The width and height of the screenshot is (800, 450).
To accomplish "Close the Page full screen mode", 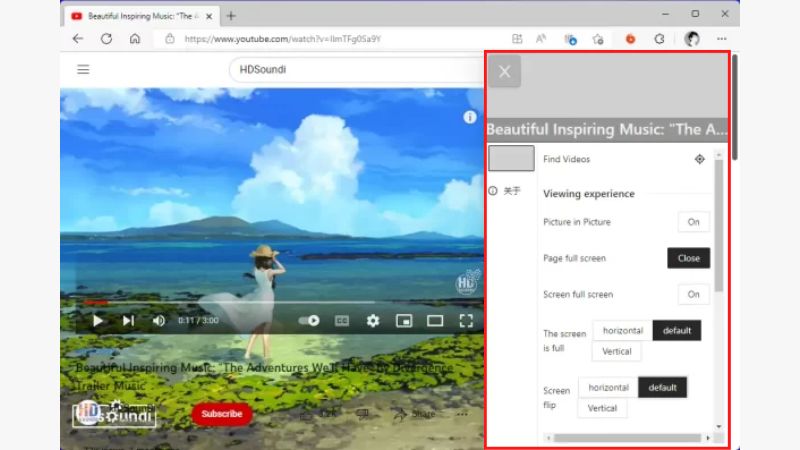I will click(x=688, y=258).
